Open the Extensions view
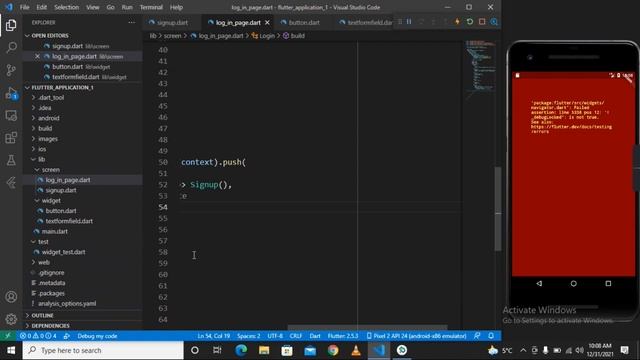640x360 pixels. pyautogui.click(x=11, y=138)
